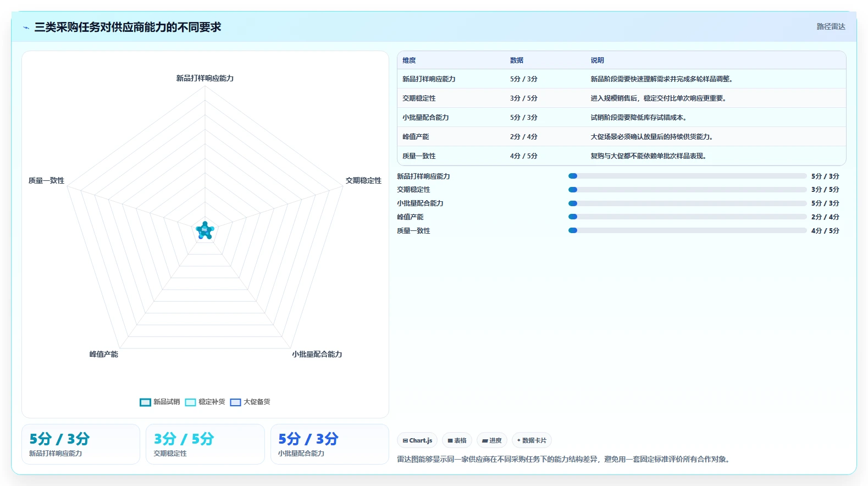Open the 5分 / 3分 新品打样响应能力 data card
Viewport: 868px width, 486px height.
click(81, 444)
